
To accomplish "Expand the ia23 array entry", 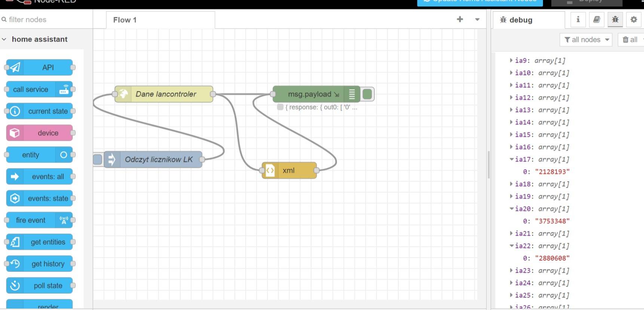I will pos(511,270).
